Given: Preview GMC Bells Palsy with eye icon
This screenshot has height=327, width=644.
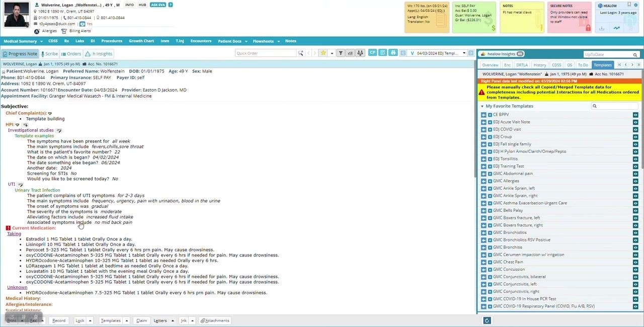Looking at the screenshot, I should point(635,211).
